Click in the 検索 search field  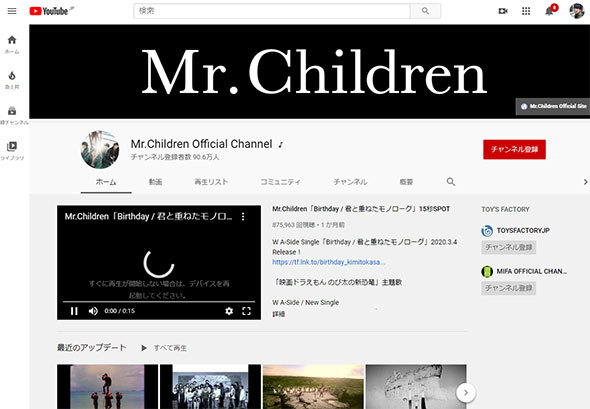272,11
